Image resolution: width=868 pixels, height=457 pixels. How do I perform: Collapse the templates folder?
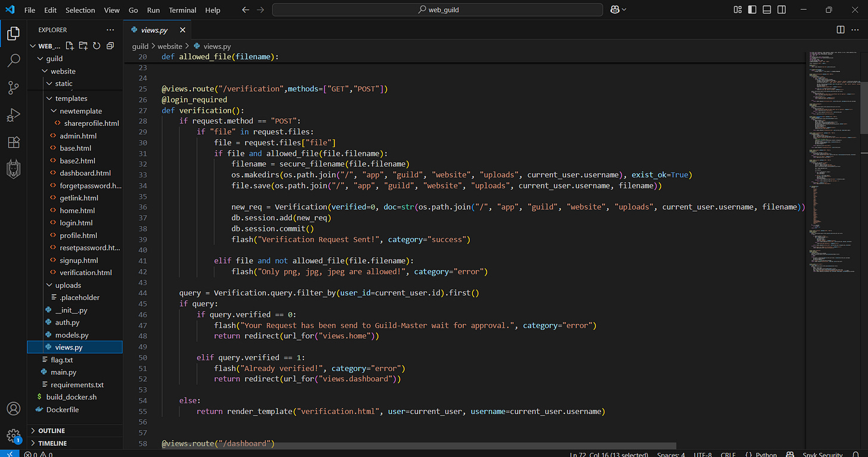[x=71, y=98]
